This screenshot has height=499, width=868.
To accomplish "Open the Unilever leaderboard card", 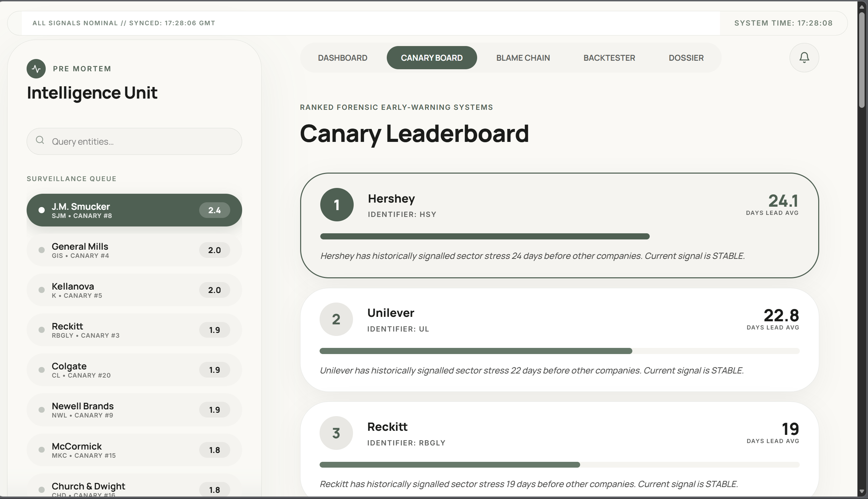I will click(x=559, y=340).
